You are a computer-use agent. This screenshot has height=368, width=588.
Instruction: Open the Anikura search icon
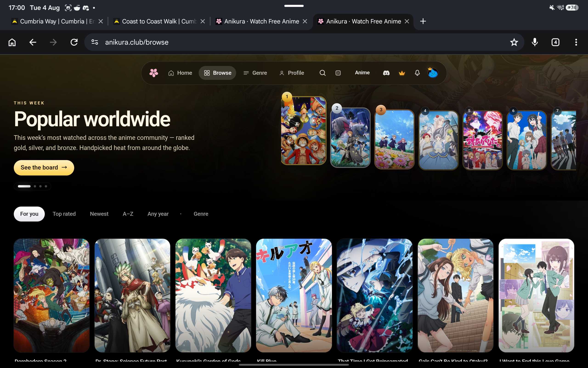pyautogui.click(x=322, y=73)
